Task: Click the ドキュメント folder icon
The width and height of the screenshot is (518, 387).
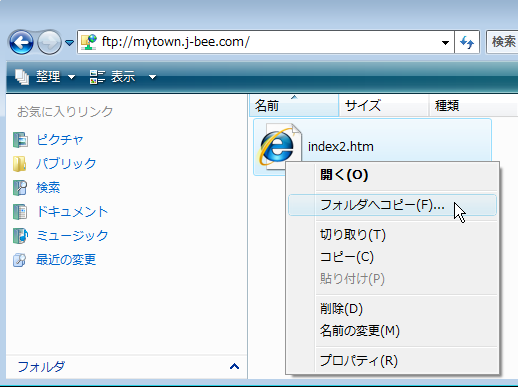Action: (20, 212)
